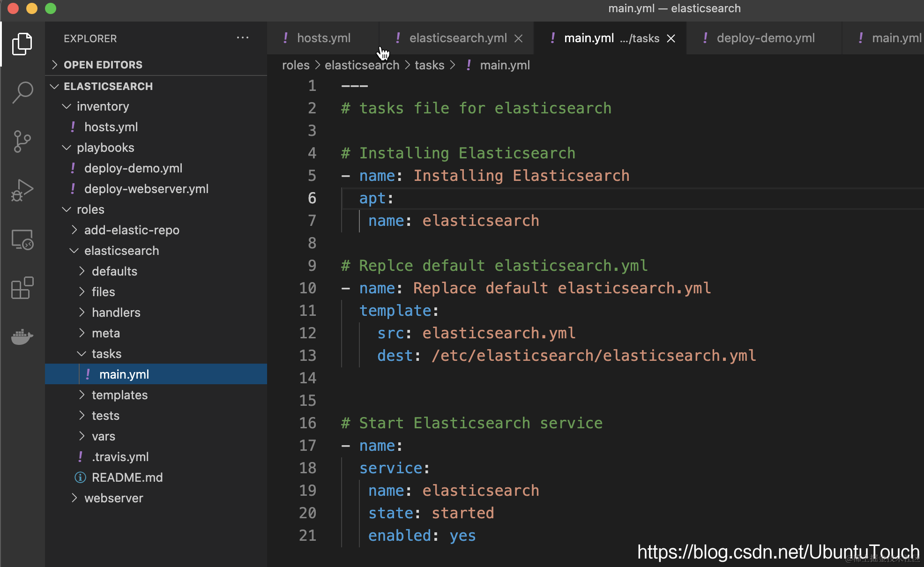
Task: Open the Docker view icon
Action: click(22, 336)
